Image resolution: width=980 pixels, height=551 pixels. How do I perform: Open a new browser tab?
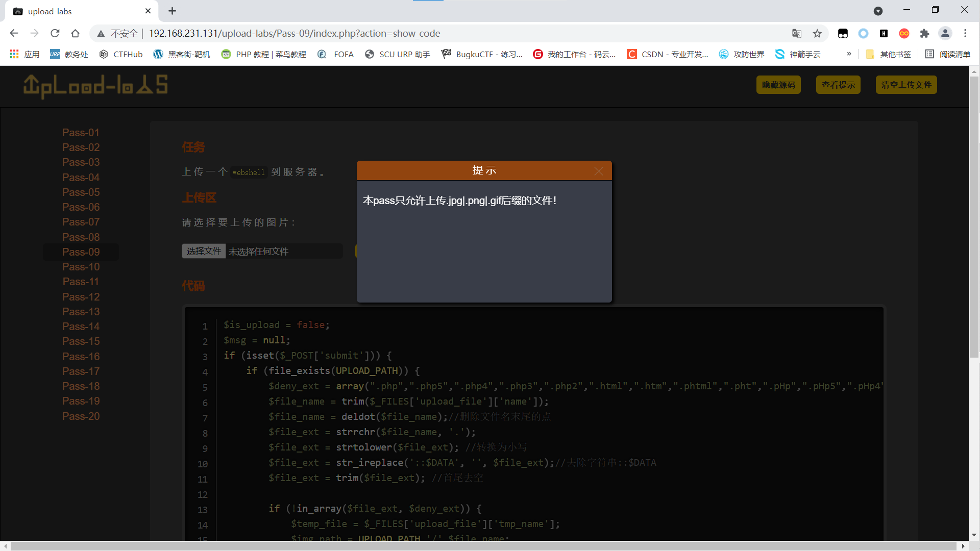172,11
